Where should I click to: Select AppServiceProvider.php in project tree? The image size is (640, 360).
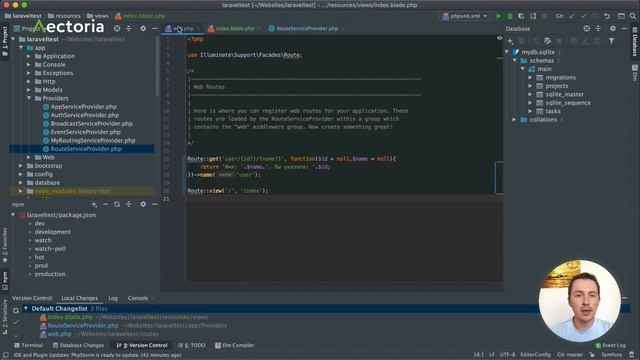point(84,107)
